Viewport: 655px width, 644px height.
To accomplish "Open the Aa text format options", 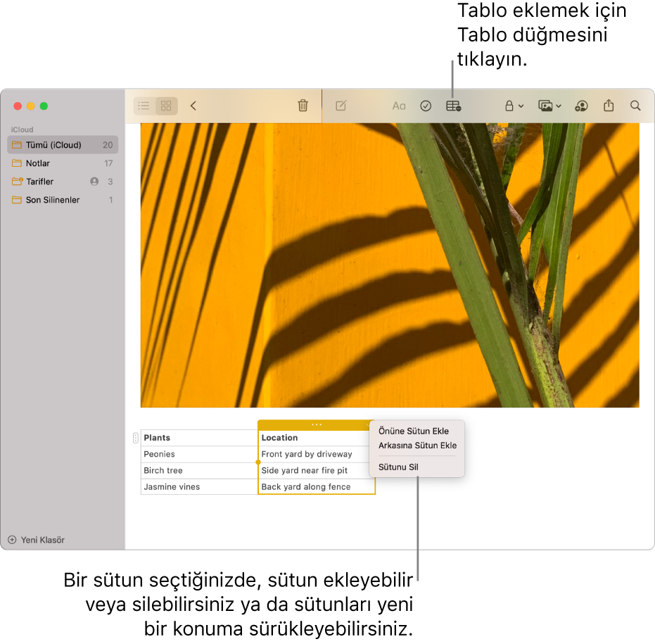I will 399,106.
